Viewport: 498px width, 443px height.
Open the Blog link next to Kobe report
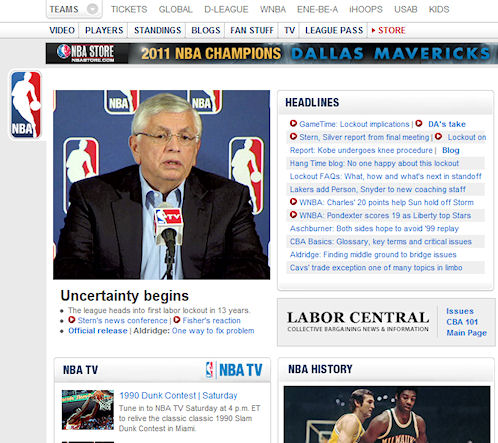(451, 150)
